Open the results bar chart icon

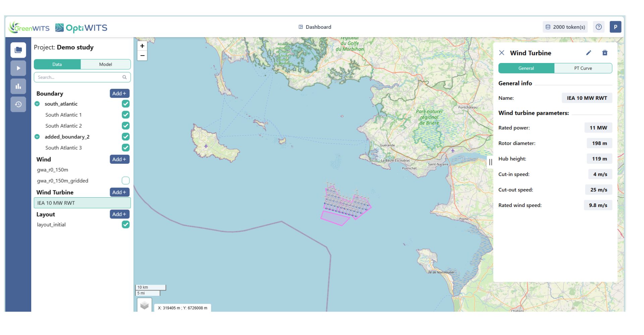18,86
